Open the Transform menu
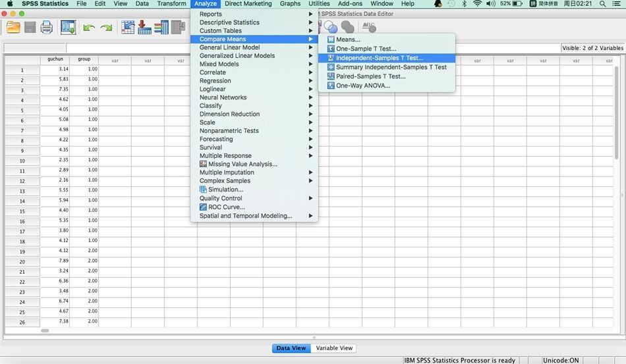Screen dimensions: 626x364 [x=172, y=3]
